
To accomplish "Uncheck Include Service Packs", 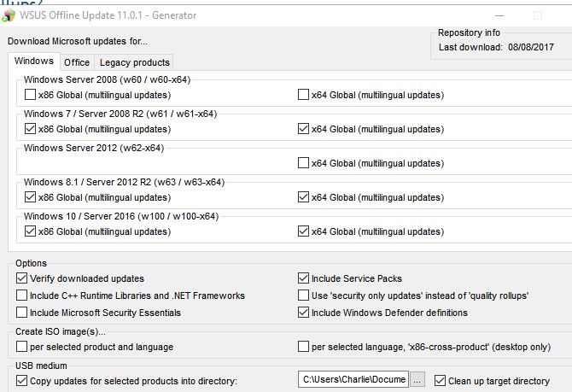I will pos(304,278).
